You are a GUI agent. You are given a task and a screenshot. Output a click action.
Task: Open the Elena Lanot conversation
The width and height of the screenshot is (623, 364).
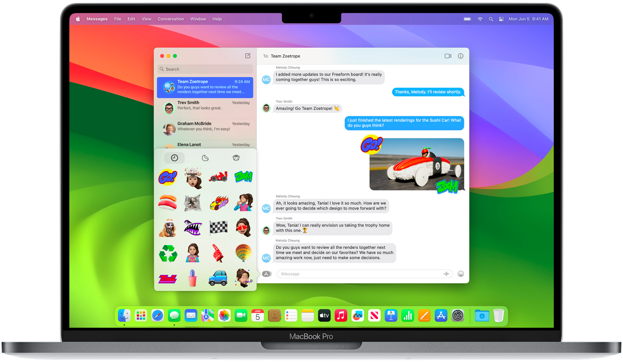pyautogui.click(x=205, y=145)
